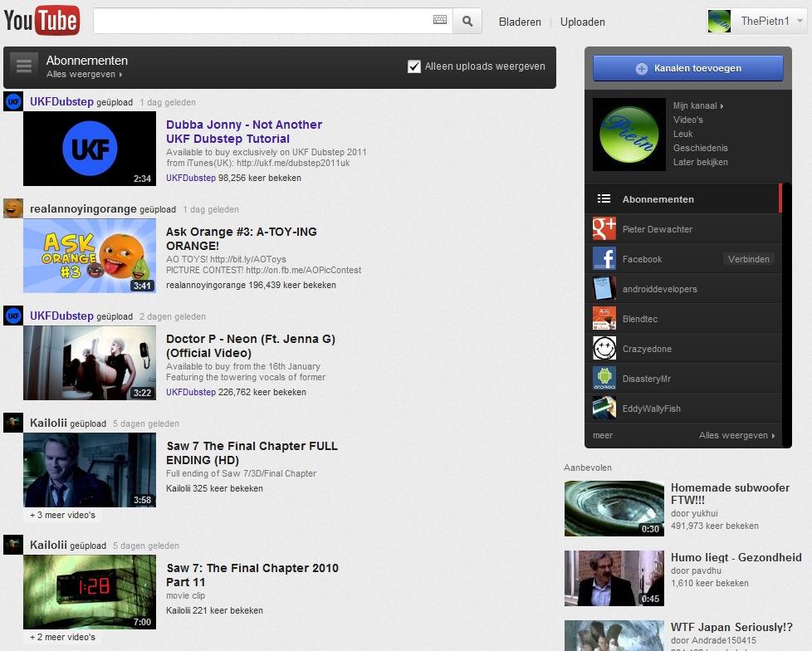Click the YouTube logo
812x651 pixels.
tap(42, 21)
